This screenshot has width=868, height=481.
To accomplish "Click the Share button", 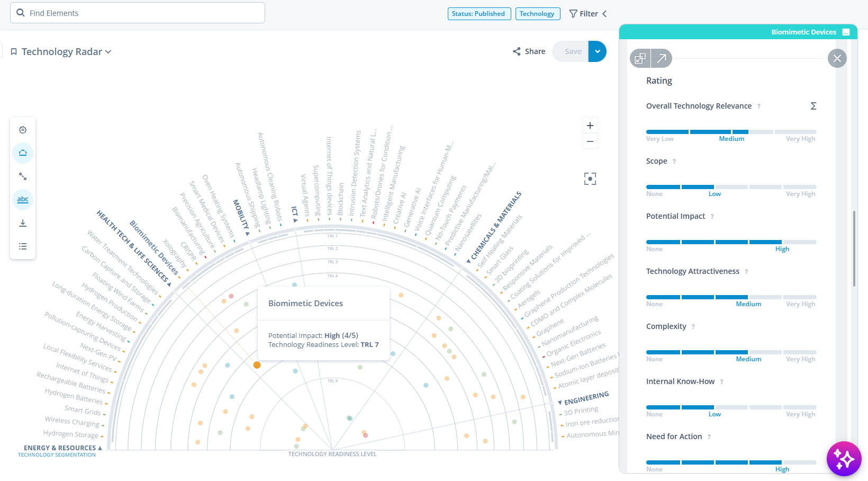I will [529, 51].
